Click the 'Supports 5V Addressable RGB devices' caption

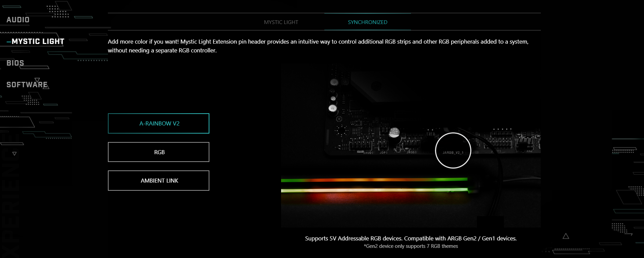[411, 238]
